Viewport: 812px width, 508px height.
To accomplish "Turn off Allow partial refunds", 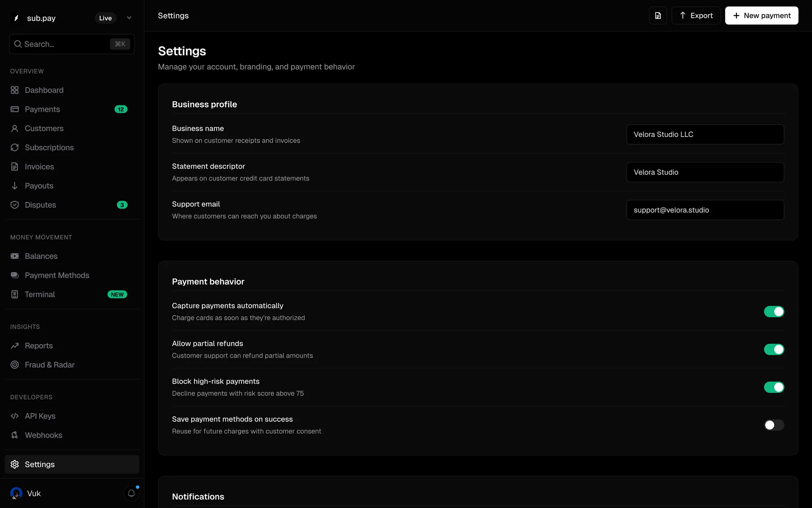I will coord(774,350).
